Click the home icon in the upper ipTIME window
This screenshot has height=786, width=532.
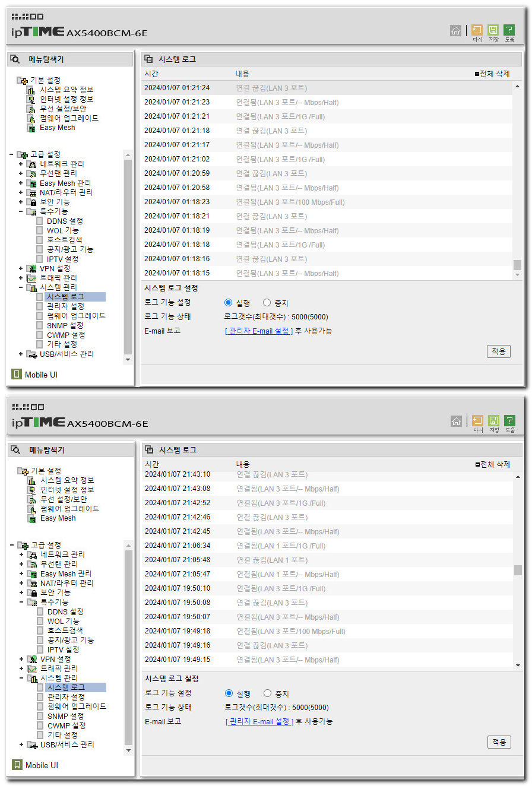(x=455, y=31)
